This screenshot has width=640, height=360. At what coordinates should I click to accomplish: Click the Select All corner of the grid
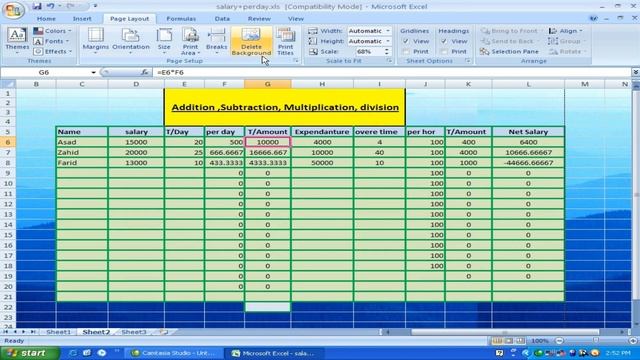pos(8,84)
